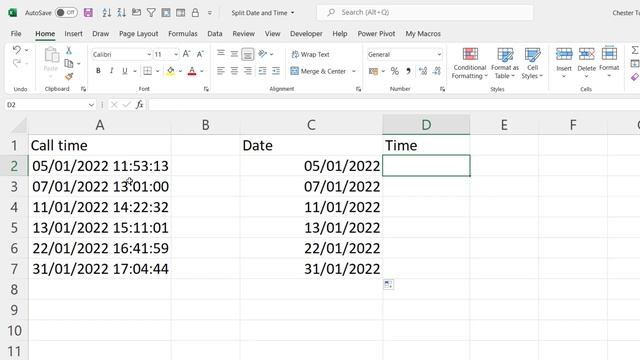The height and width of the screenshot is (360, 640).
Task: Click Decrease Indent icon
Action: (x=262, y=71)
